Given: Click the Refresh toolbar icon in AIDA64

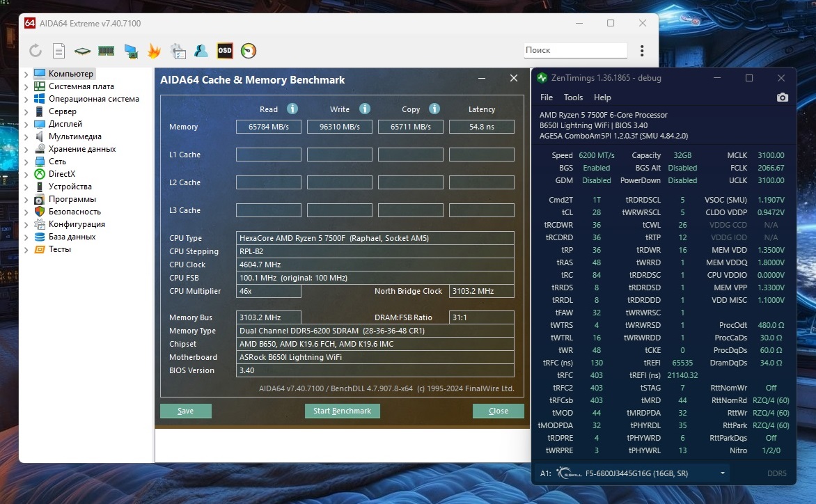Looking at the screenshot, I should 36,50.
